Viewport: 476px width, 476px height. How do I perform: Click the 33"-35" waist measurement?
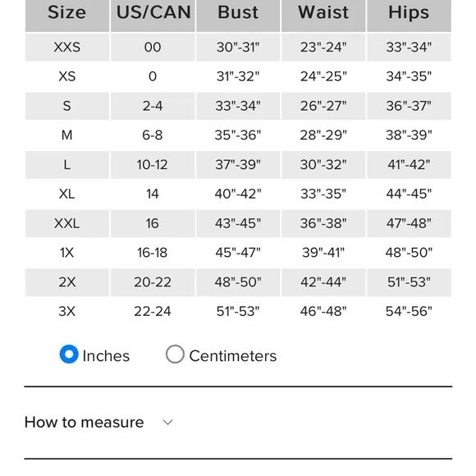click(x=323, y=194)
